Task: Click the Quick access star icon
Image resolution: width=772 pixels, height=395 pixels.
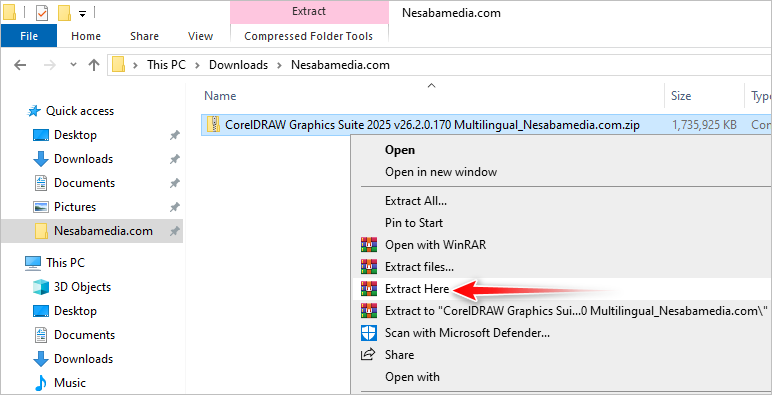Action: point(34,111)
